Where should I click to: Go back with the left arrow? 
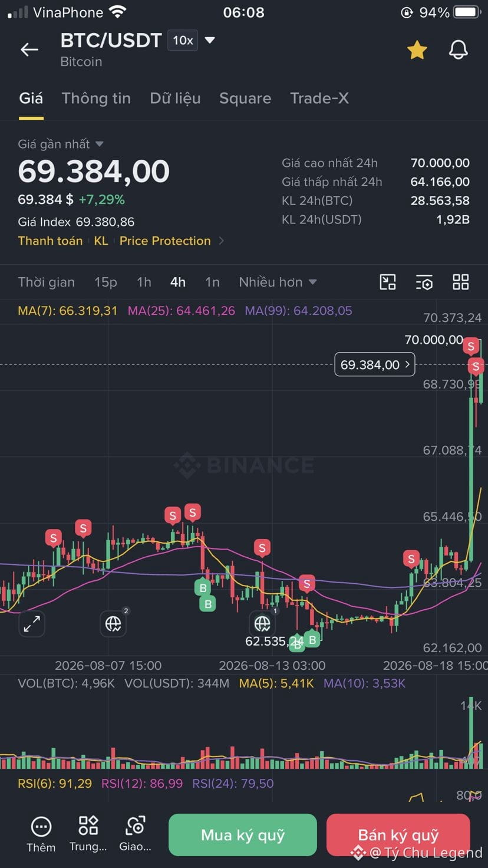point(29,50)
